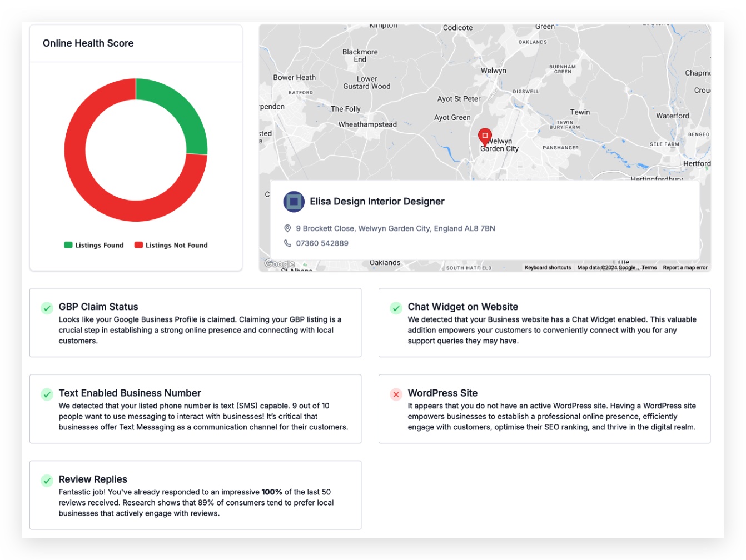Open the map Terms link
Image resolution: width=746 pixels, height=560 pixels.
click(x=649, y=268)
